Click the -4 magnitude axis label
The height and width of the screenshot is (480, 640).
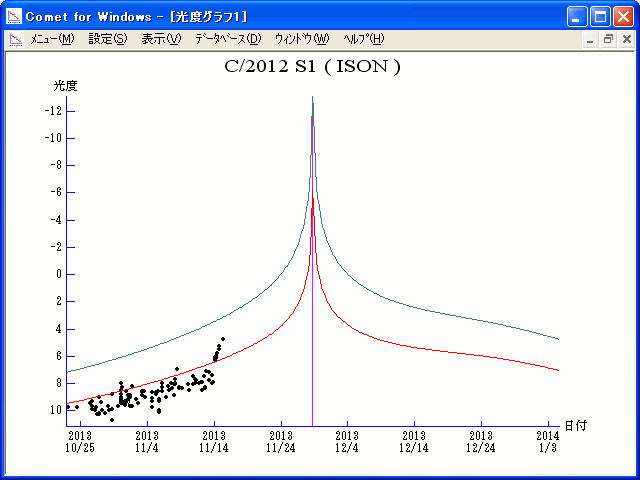pos(56,220)
